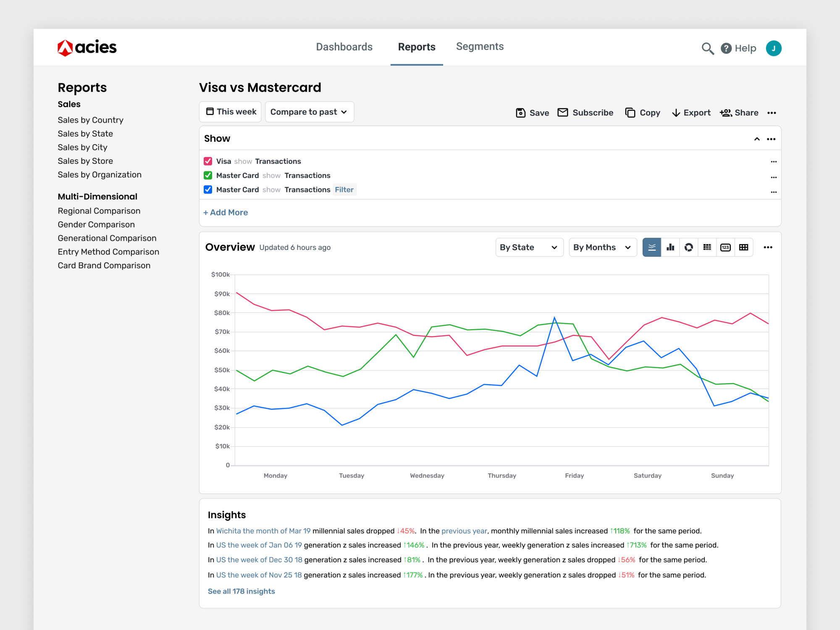This screenshot has height=630, width=840.
Task: Switch to donut chart view
Action: [689, 247]
